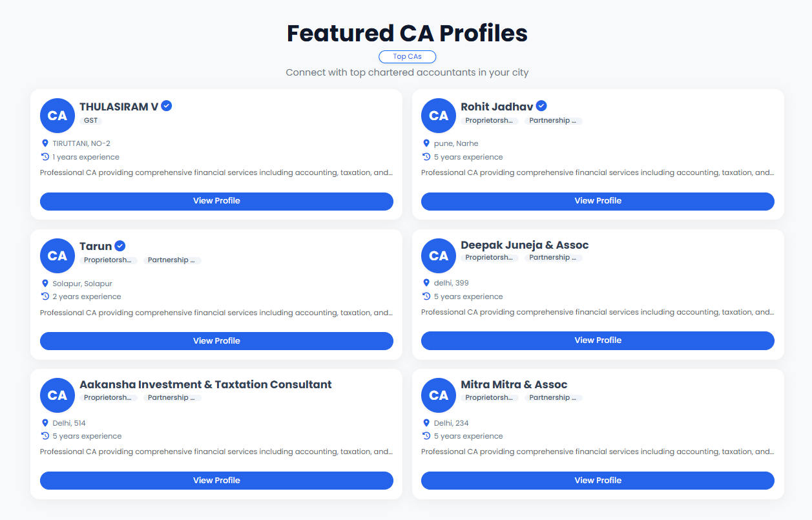The width and height of the screenshot is (812, 520).
Task: Select Proprietorship tag on Tarun's card
Action: coord(110,260)
